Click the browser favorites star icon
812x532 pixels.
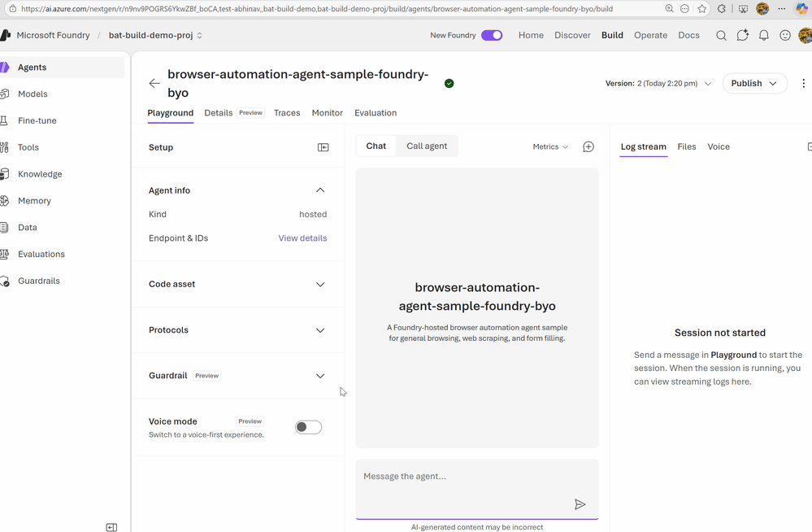[x=701, y=9]
